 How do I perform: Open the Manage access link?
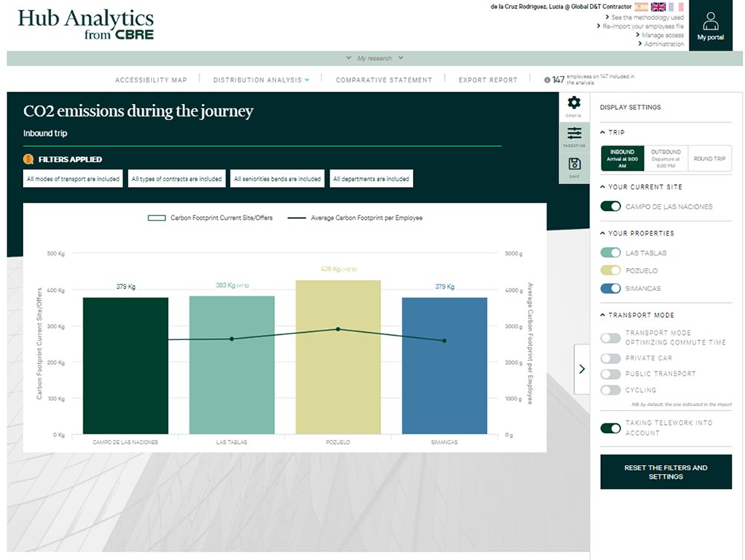coord(663,35)
